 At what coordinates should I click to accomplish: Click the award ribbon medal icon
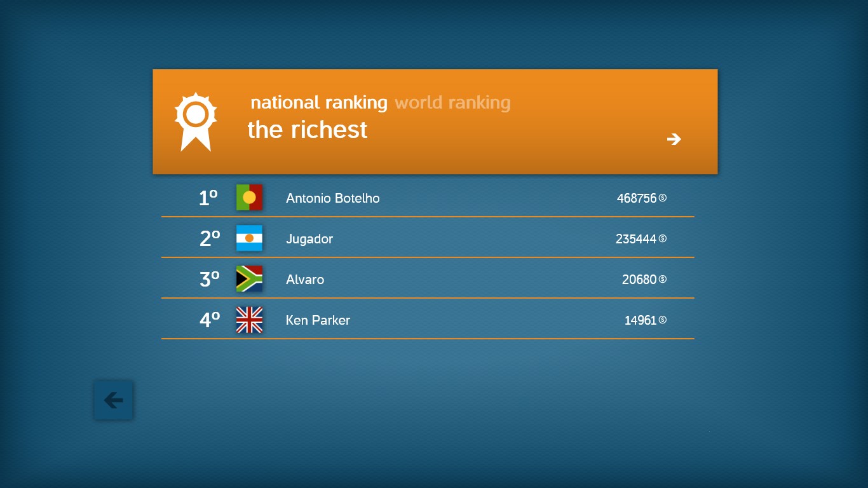(x=196, y=121)
